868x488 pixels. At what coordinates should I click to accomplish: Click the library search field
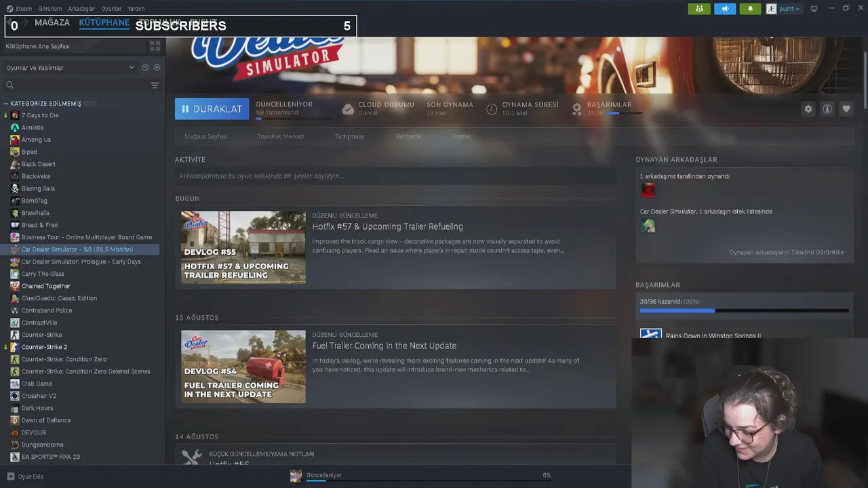75,85
